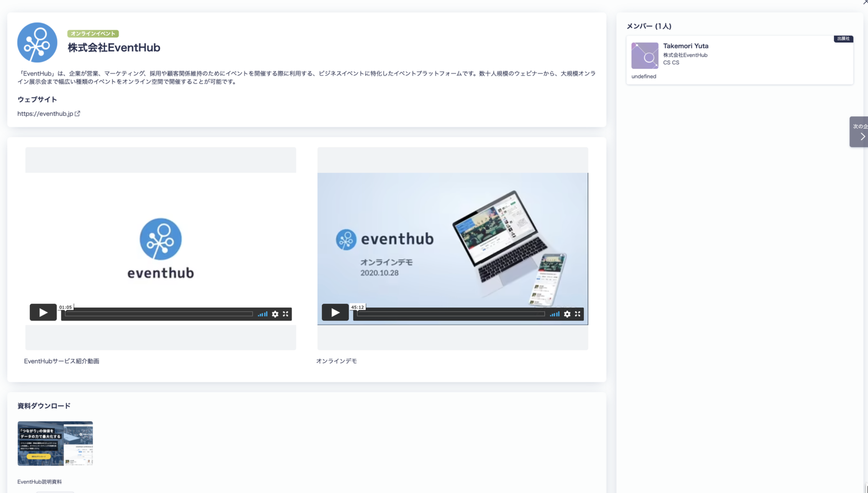Seek in the intro video progress bar

(159, 314)
